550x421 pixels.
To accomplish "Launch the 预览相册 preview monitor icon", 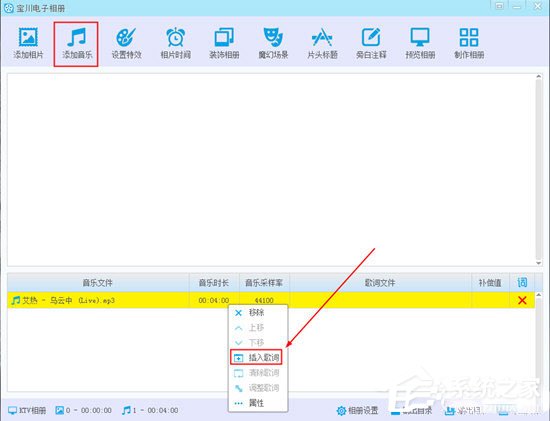I will point(420,43).
